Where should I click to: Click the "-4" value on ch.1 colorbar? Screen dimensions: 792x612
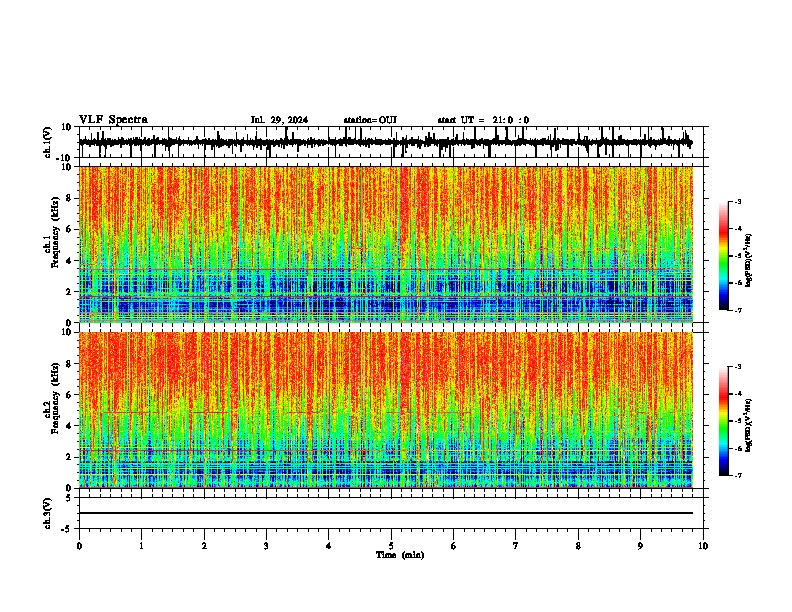[737, 229]
